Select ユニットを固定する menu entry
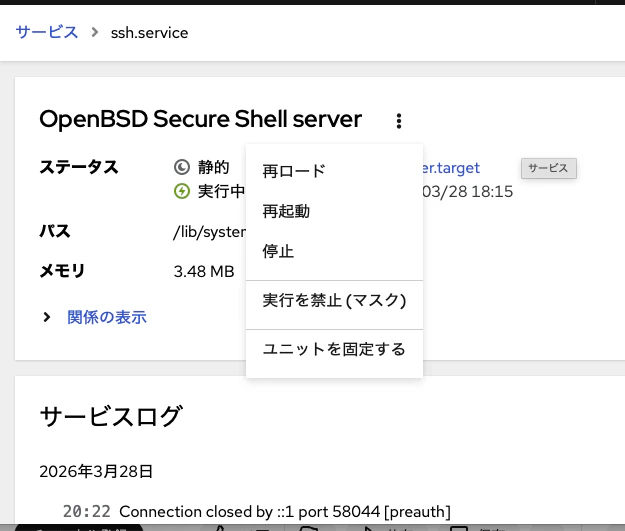625x531 pixels. coord(334,349)
